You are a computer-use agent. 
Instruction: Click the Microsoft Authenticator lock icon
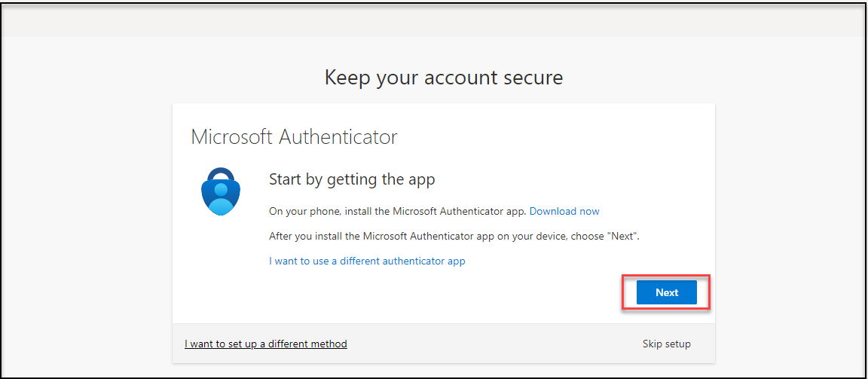tap(220, 191)
